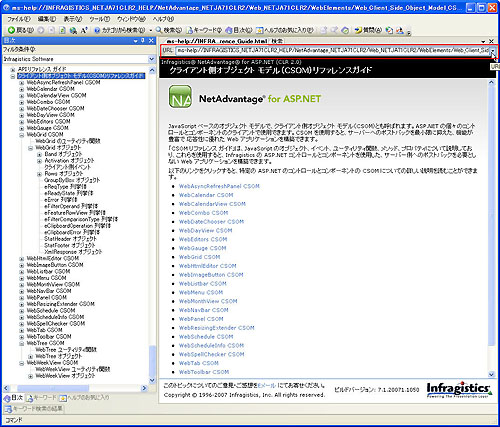Click inside the URL address field

pyautogui.click(x=333, y=51)
